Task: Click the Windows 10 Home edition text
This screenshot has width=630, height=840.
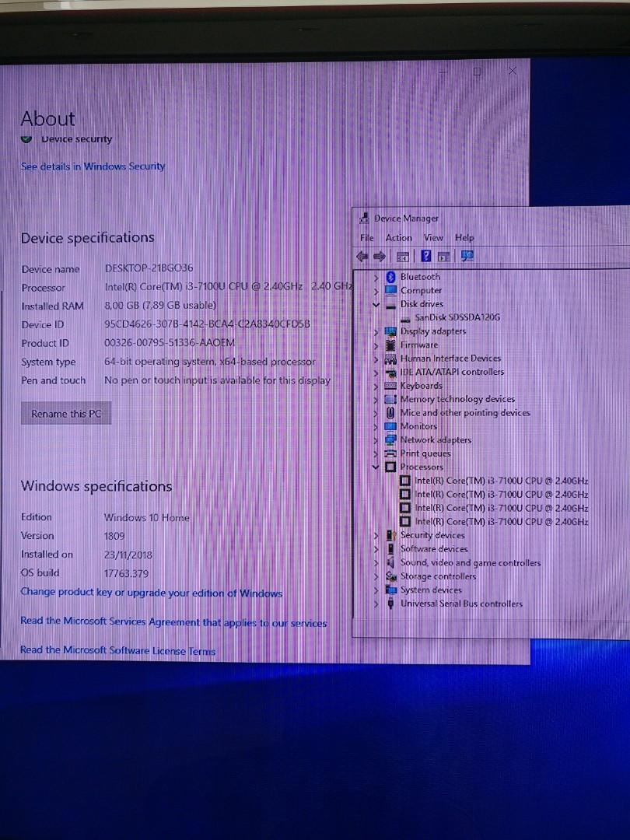Action: 147,518
